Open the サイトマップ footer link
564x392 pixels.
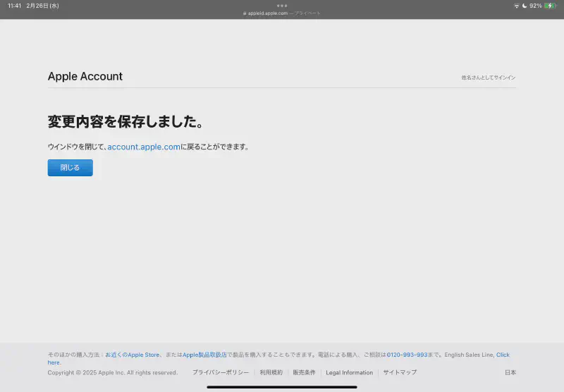[x=400, y=372]
